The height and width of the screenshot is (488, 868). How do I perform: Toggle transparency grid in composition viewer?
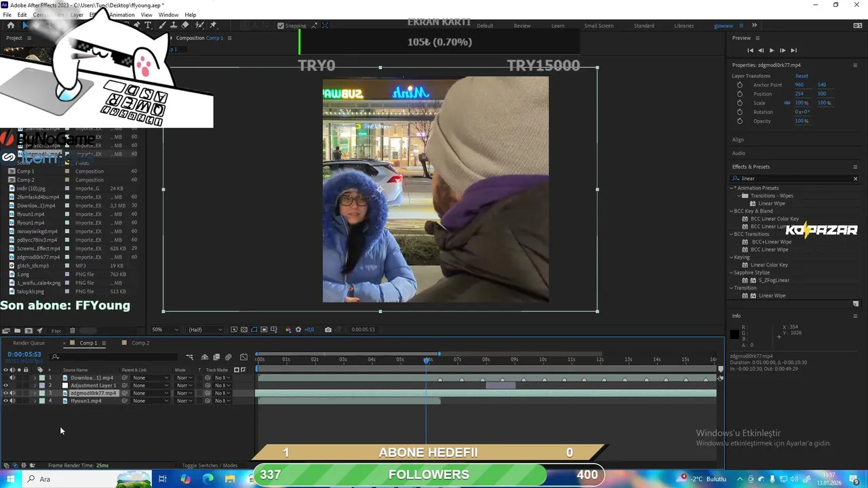coord(244,329)
